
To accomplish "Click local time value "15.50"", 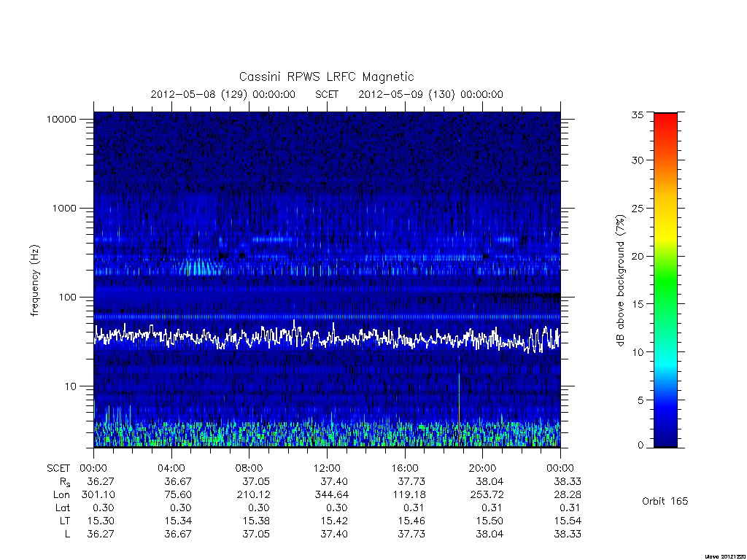I will pyautogui.click(x=489, y=521).
